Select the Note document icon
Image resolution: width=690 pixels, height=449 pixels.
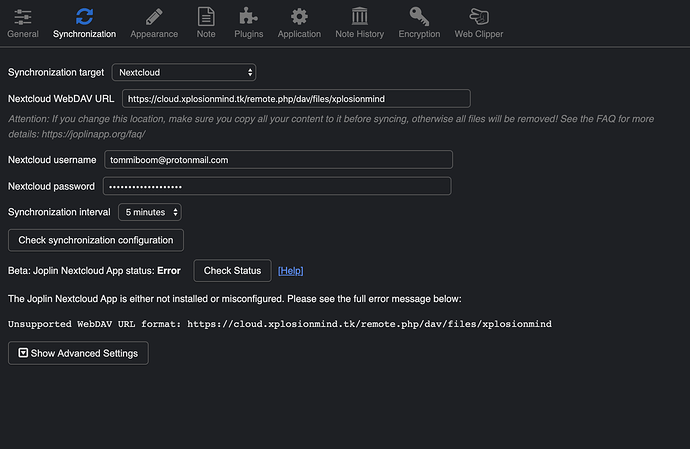point(206,17)
